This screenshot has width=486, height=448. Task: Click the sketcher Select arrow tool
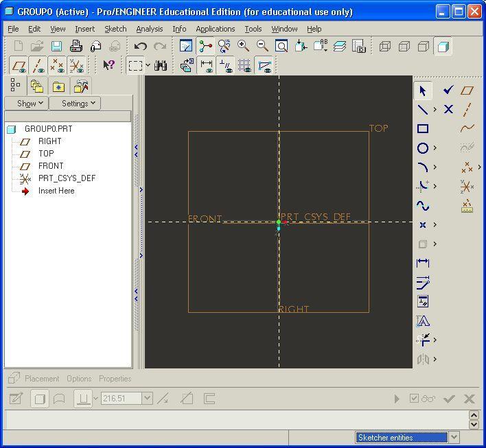click(x=423, y=91)
